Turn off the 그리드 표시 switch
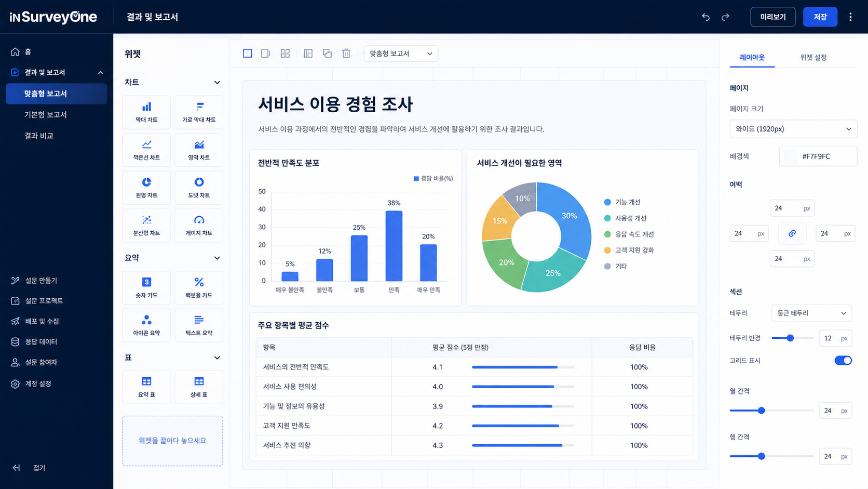The image size is (868, 489). [843, 360]
